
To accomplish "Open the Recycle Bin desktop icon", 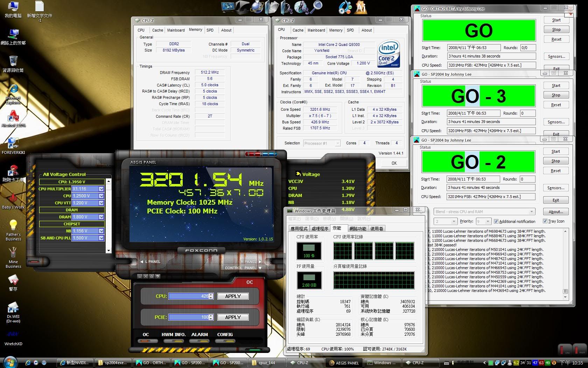I will point(13,64).
